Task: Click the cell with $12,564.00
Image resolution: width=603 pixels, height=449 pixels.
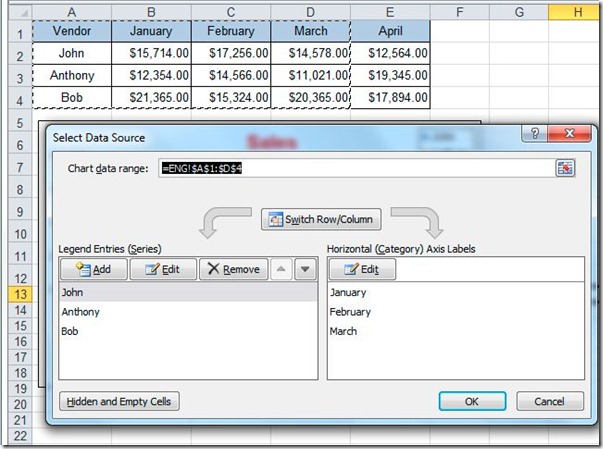Action: pyautogui.click(x=390, y=53)
